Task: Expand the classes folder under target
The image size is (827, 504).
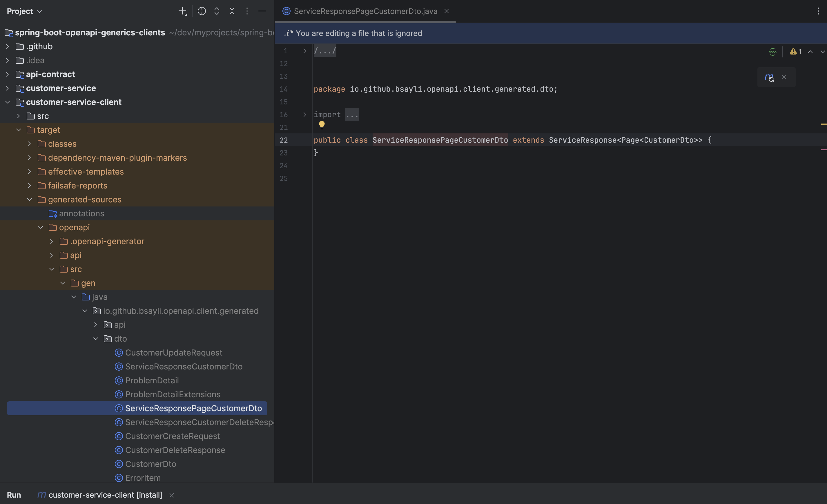Action: [x=30, y=144]
